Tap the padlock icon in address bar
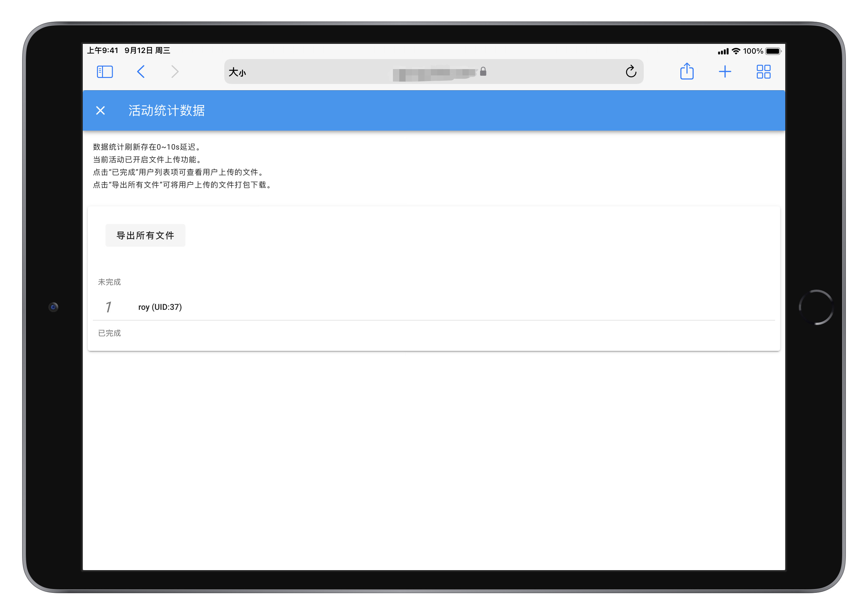This screenshot has width=868, height=614. (x=483, y=72)
